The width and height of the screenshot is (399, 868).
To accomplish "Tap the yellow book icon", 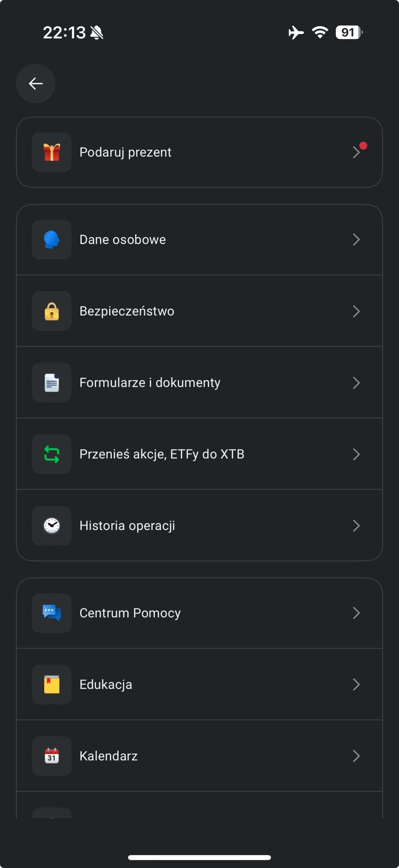I will click(x=52, y=685).
